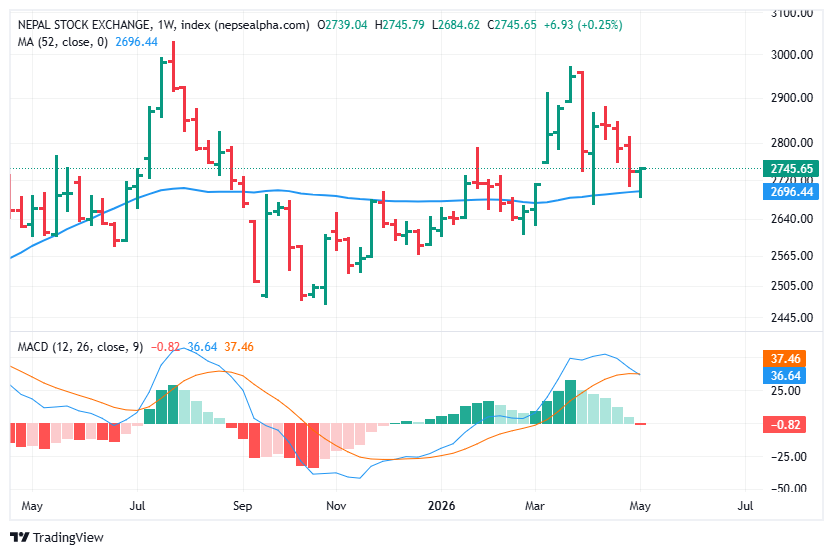Click the 2565.00 price axis label
The image size is (833, 555).
pos(792,255)
